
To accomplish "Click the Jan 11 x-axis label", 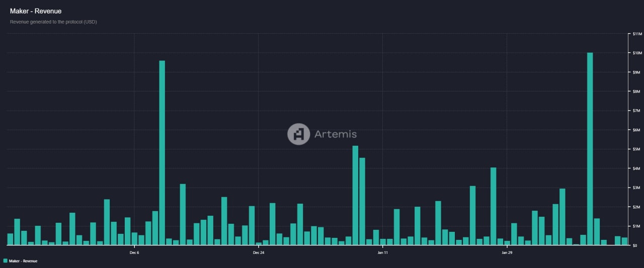I will click(383, 252).
